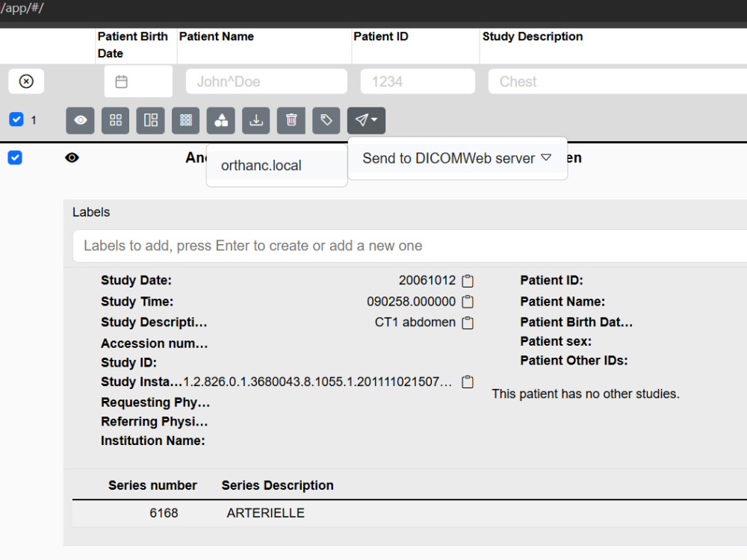This screenshot has width=747, height=560.
Task: Click the Patient Other IDs label
Action: point(574,361)
